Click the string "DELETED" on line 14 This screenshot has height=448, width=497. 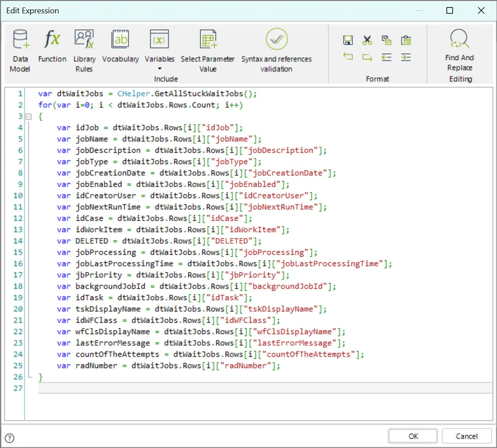coord(232,241)
